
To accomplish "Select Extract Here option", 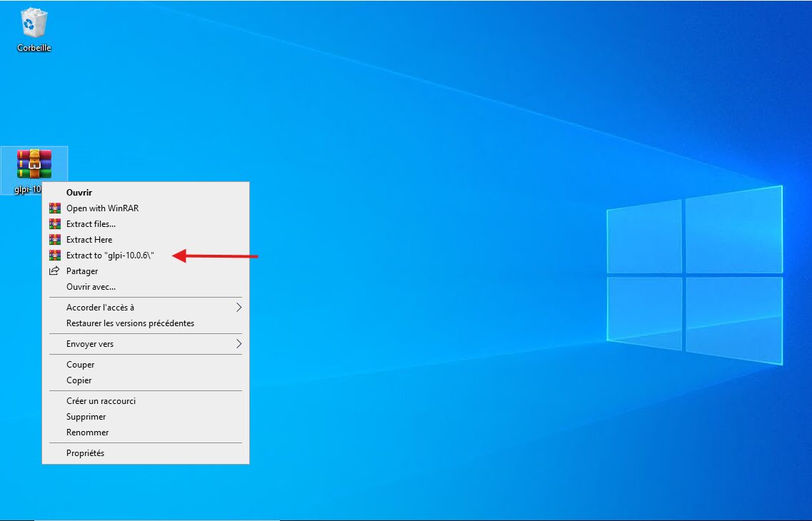I will point(146,240).
